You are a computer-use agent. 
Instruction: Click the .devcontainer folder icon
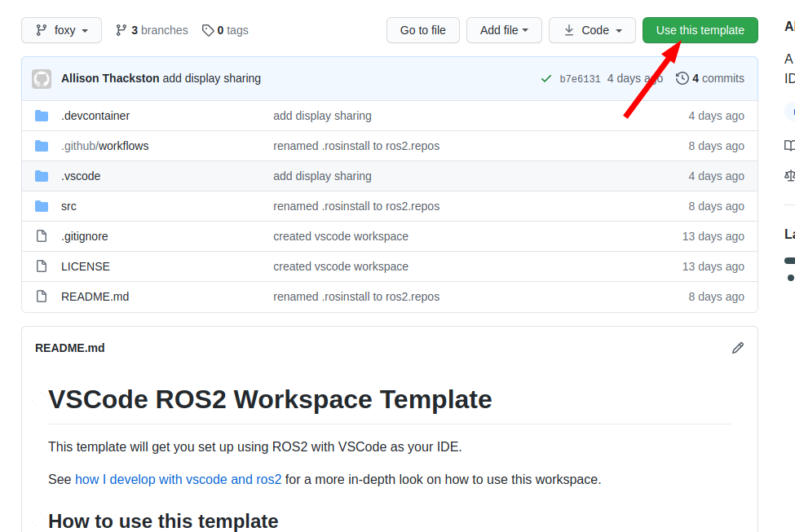click(42, 116)
